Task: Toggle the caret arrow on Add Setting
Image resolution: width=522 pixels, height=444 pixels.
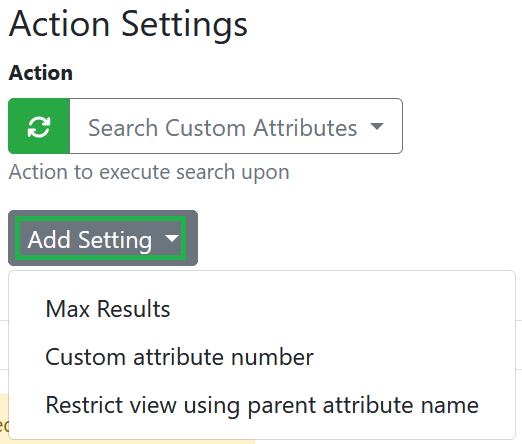Action: point(172,238)
